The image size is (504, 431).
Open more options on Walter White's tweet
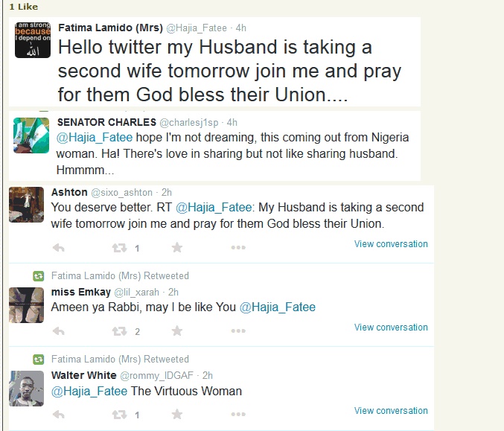[x=237, y=415]
